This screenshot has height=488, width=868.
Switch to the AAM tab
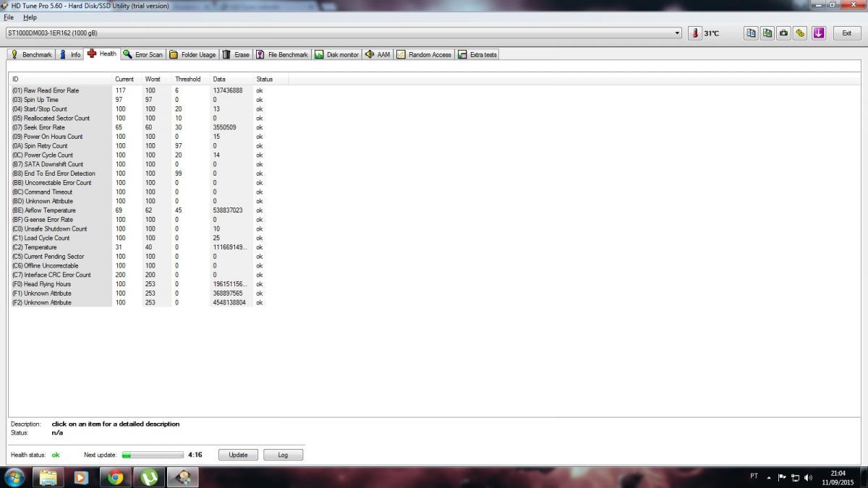pos(378,54)
